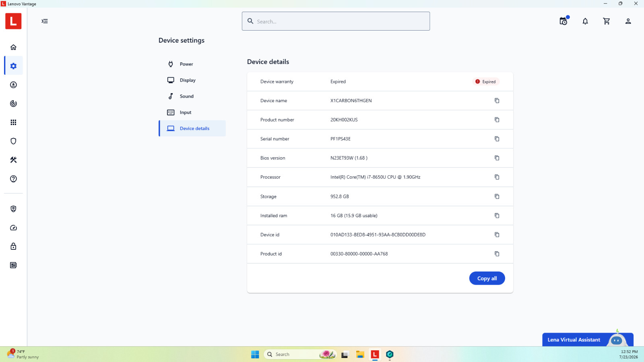Open the notifications bell
644x362 pixels.
(x=585, y=21)
